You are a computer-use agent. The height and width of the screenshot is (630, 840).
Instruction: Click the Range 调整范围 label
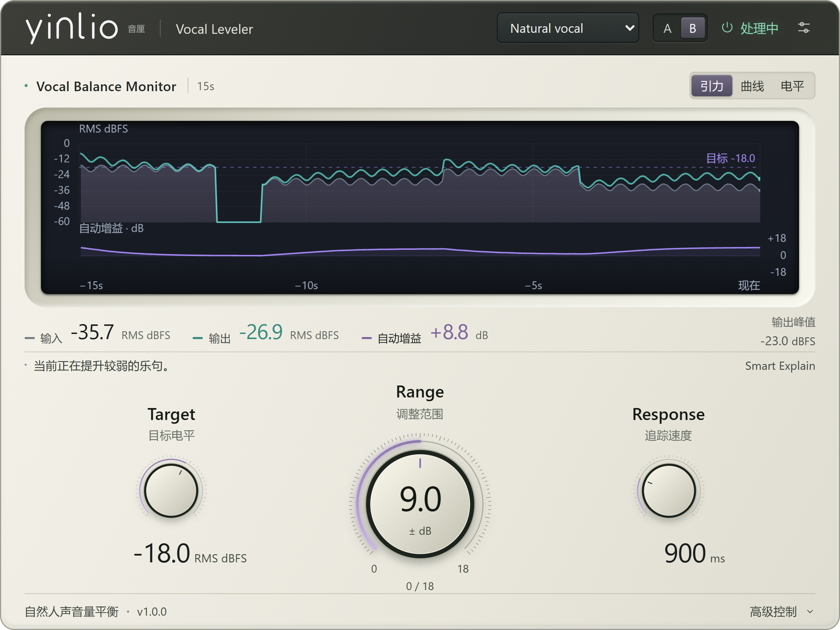(x=420, y=402)
